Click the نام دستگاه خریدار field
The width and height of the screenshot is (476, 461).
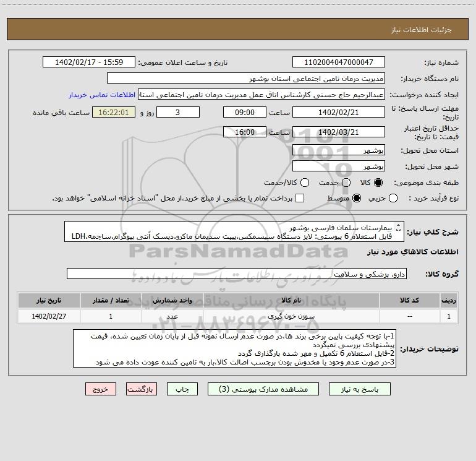pos(246,79)
